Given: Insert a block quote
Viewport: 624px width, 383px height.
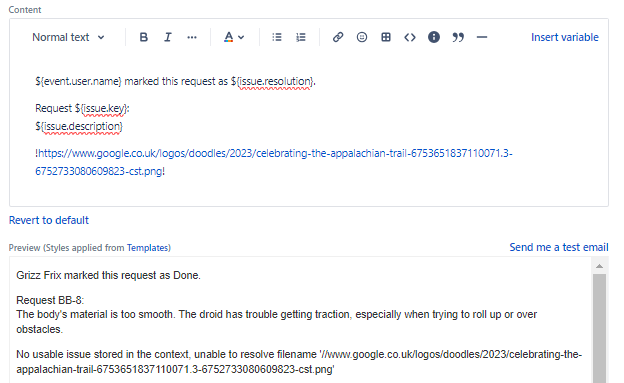Looking at the screenshot, I should [x=458, y=37].
